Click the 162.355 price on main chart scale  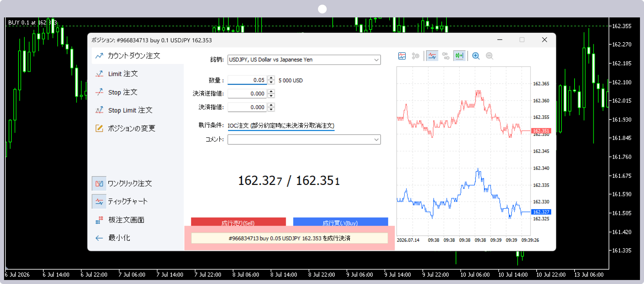coord(622,26)
